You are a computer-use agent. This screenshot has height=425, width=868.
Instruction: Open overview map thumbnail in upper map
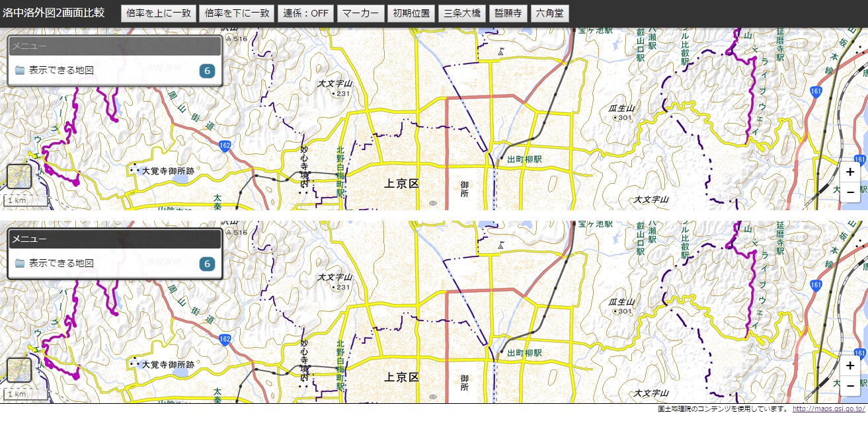(19, 176)
